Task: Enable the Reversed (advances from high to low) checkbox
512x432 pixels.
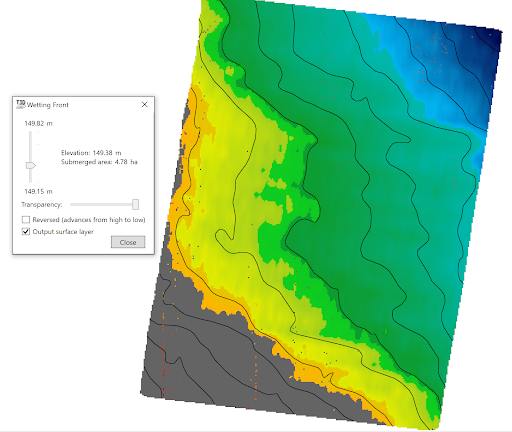Action: click(26, 220)
